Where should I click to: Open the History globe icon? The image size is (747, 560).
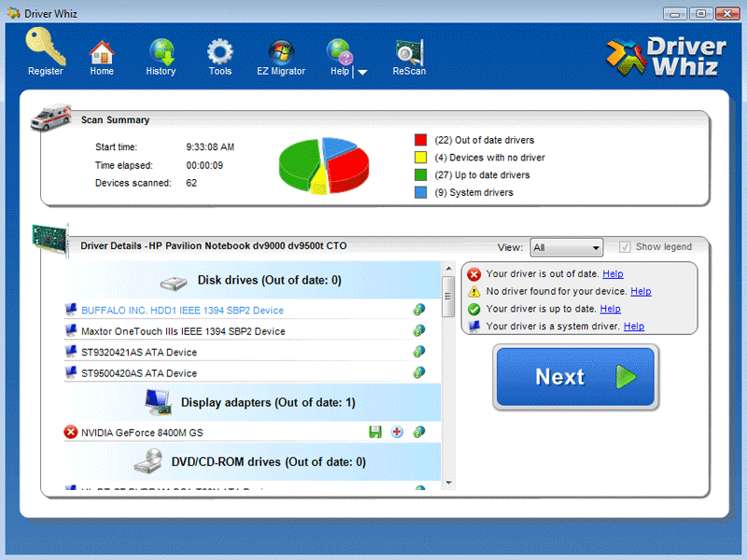tap(162, 52)
